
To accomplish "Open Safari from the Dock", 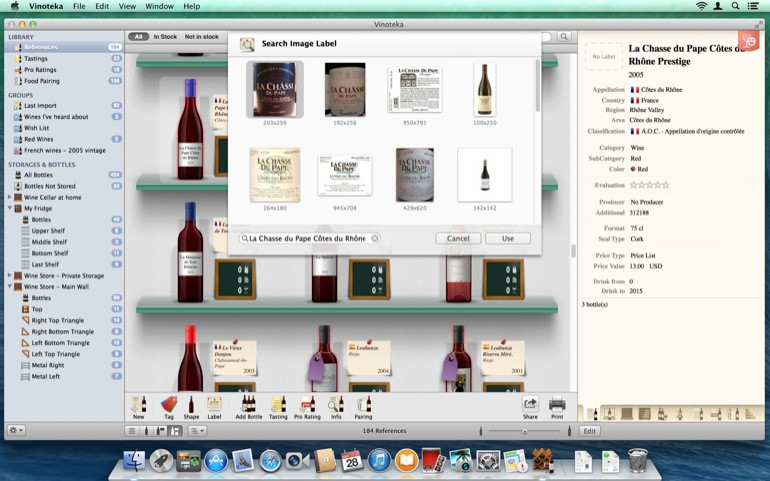I will pos(270,461).
